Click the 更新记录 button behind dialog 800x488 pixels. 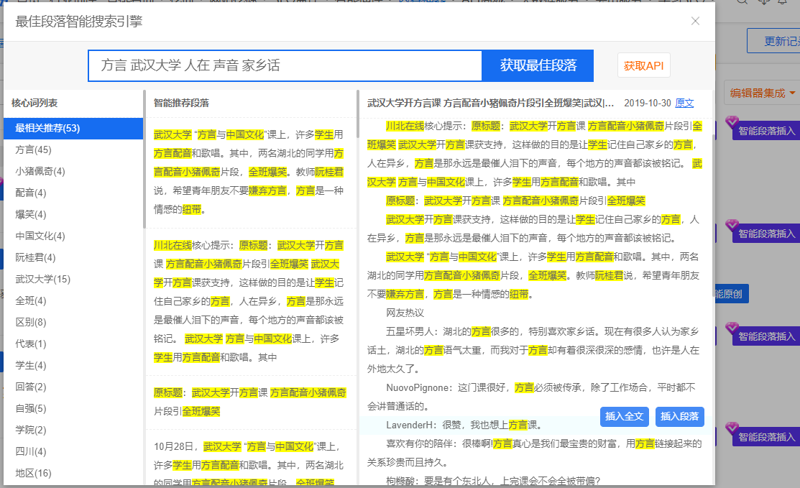tap(774, 41)
